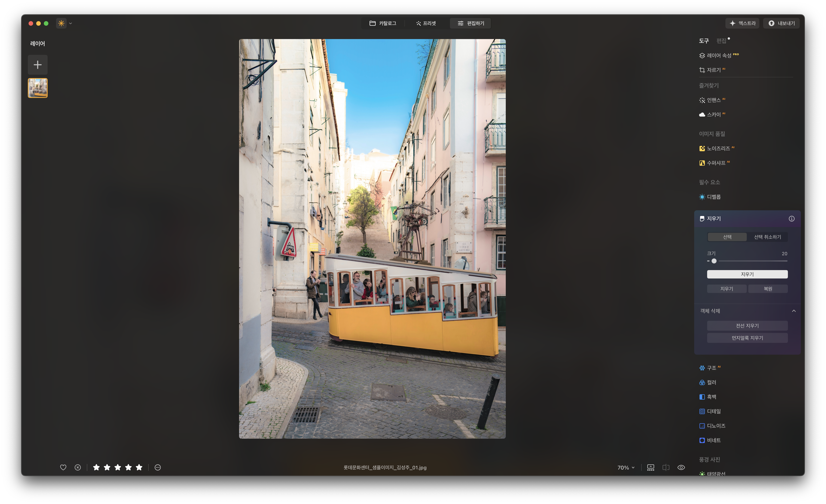Switch to the Catalog (카탈로그) tab
The width and height of the screenshot is (826, 504).
click(383, 23)
